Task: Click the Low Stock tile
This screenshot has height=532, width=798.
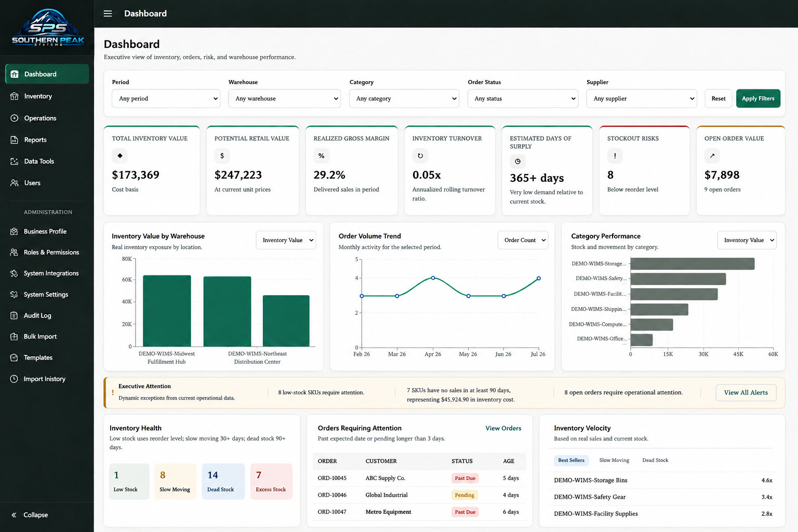Action: 129,482
